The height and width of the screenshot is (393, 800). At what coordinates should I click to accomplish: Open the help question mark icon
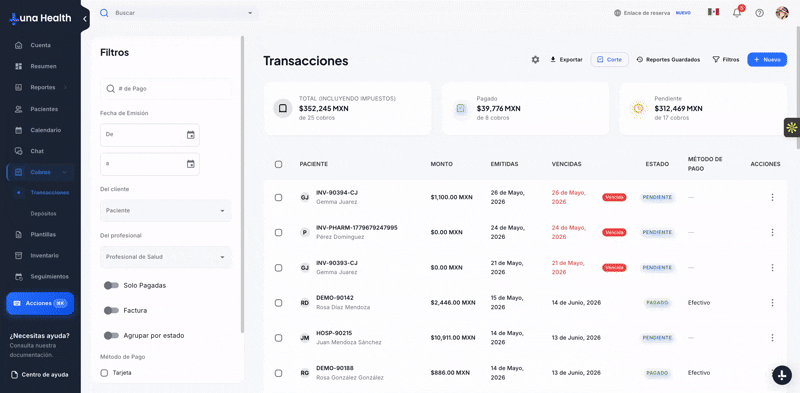pyautogui.click(x=759, y=13)
